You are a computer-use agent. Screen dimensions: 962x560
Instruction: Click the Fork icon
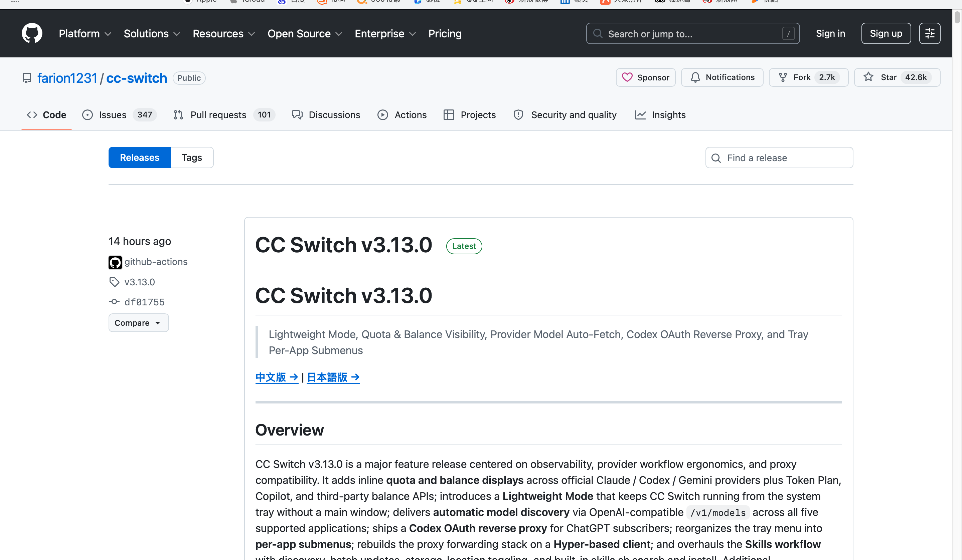click(x=783, y=77)
